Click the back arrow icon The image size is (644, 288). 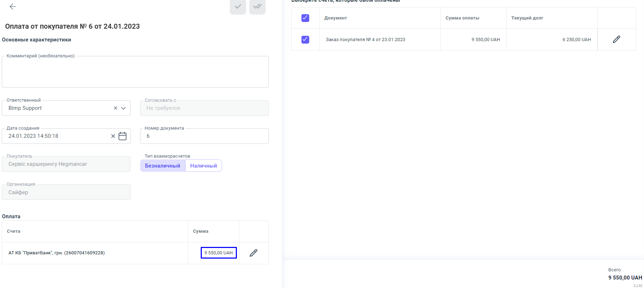[13, 7]
